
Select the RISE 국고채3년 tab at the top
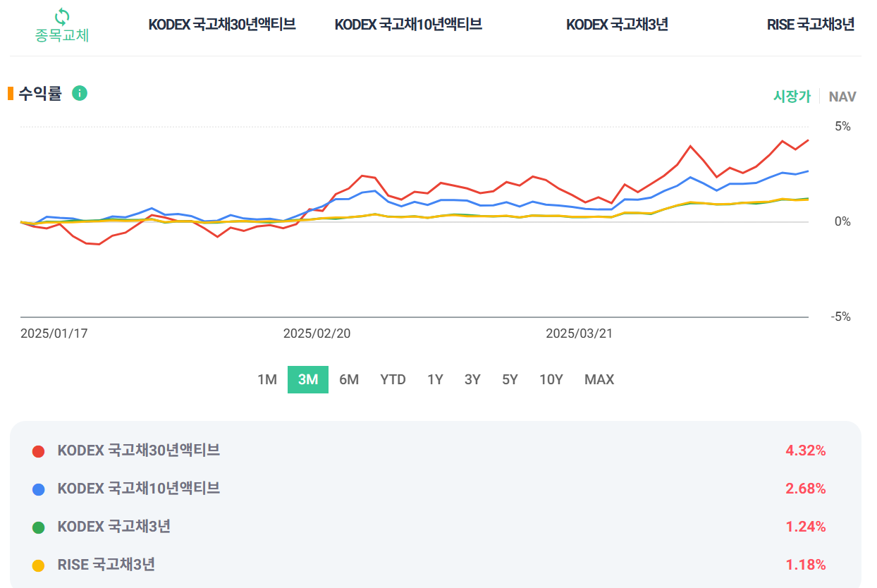[811, 23]
